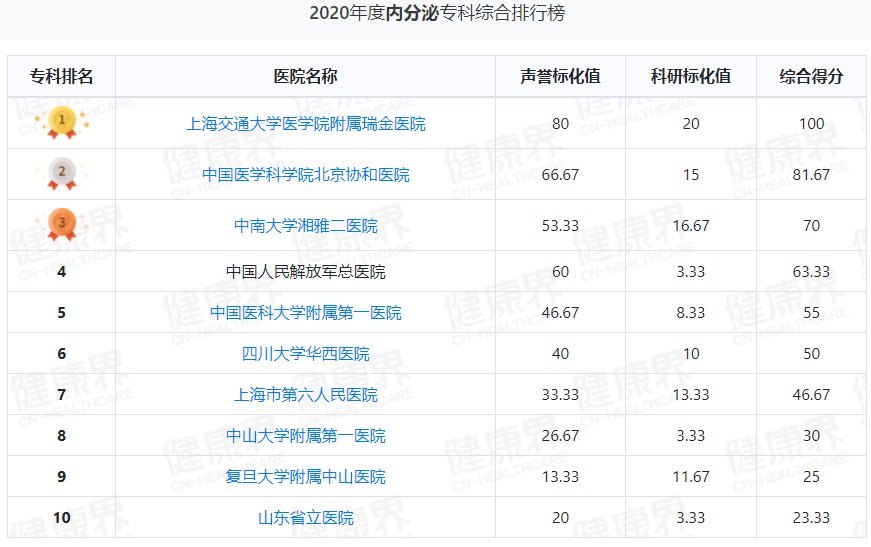Click the 综合得分 value 55
This screenshot has width=871, height=547.
click(x=812, y=313)
